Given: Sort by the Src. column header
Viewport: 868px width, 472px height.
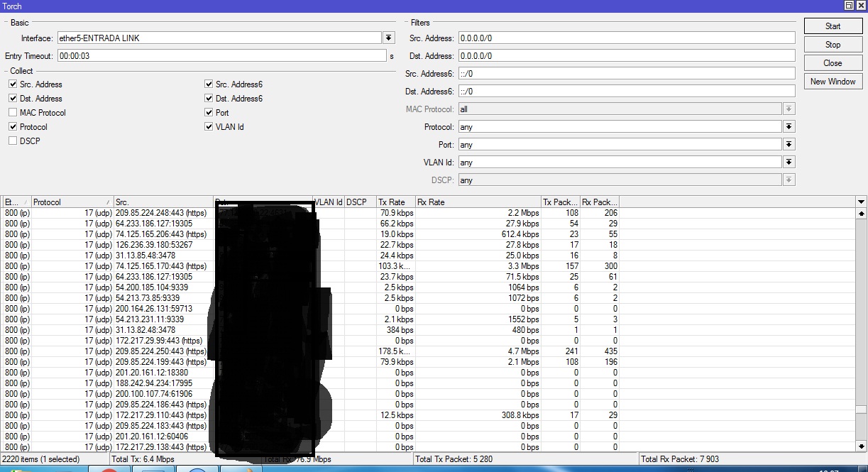Looking at the screenshot, I should coord(163,202).
